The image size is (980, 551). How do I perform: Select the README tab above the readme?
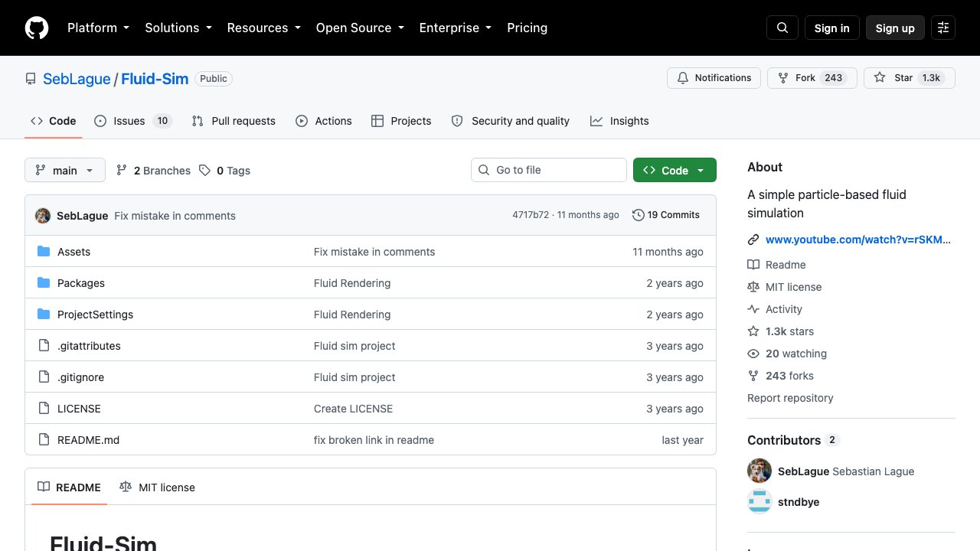(69, 487)
